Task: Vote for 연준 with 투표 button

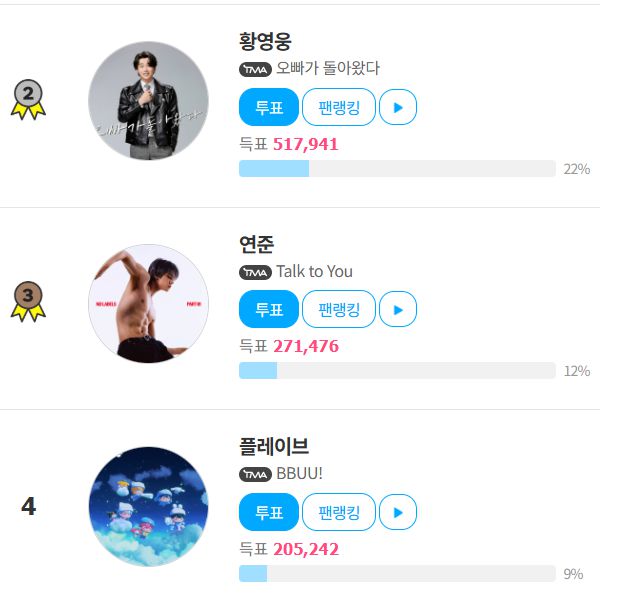Action: tap(268, 309)
